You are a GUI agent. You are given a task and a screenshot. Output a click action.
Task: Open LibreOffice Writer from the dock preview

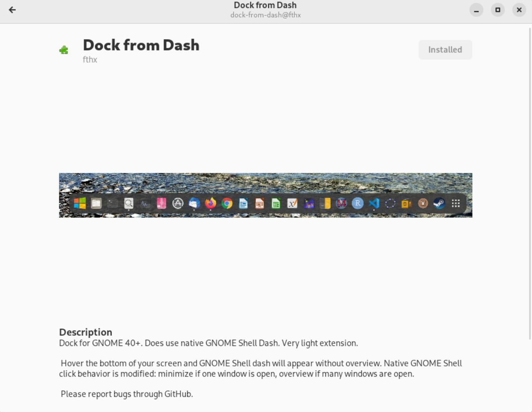pos(243,204)
